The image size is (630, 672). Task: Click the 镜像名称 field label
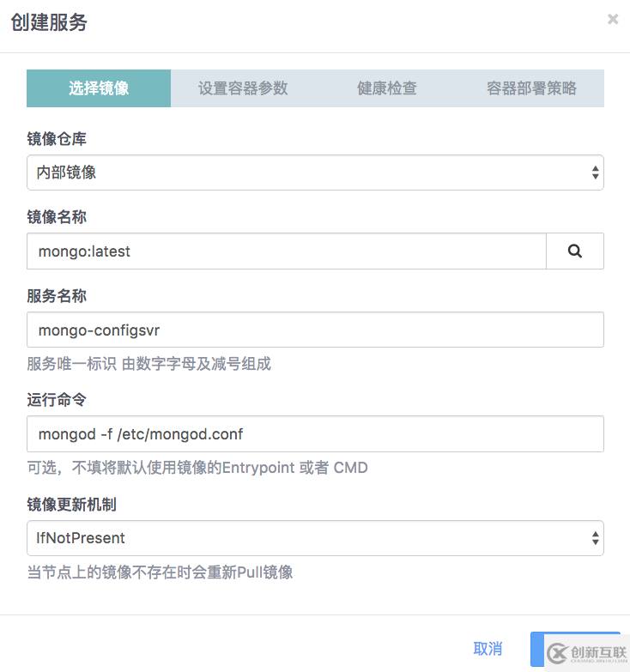click(57, 218)
